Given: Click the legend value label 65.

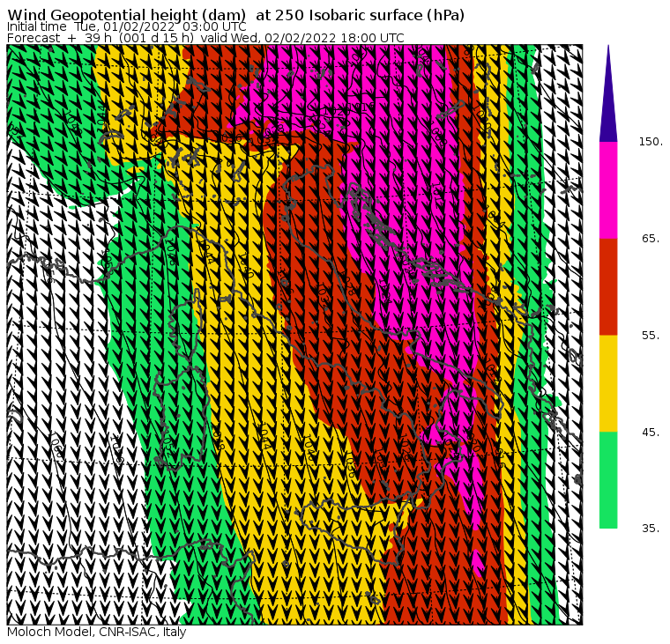Looking at the screenshot, I should pos(651,239).
